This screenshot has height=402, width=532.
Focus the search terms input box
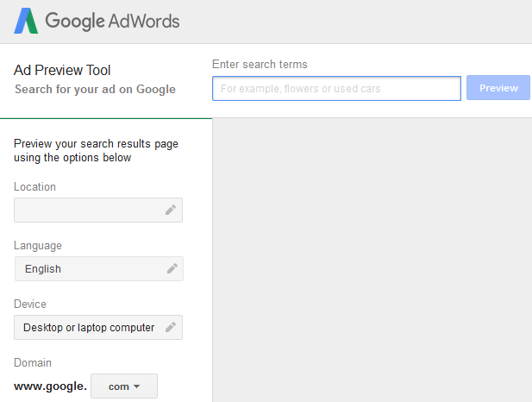[336, 88]
